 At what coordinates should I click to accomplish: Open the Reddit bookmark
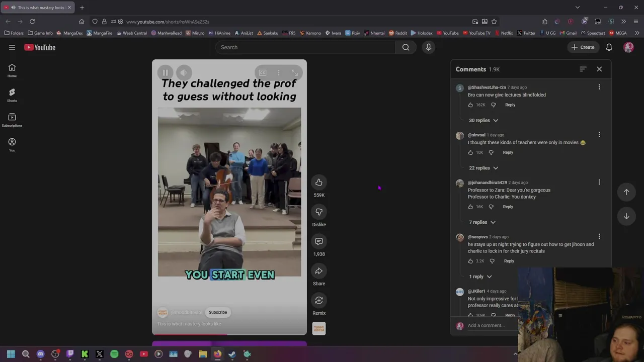pos(397,33)
